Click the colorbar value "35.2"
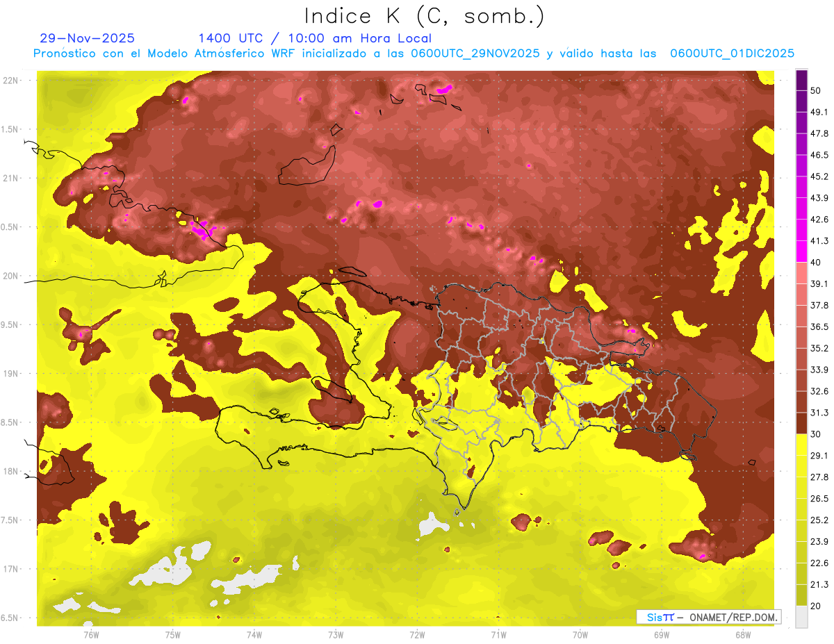 819,348
